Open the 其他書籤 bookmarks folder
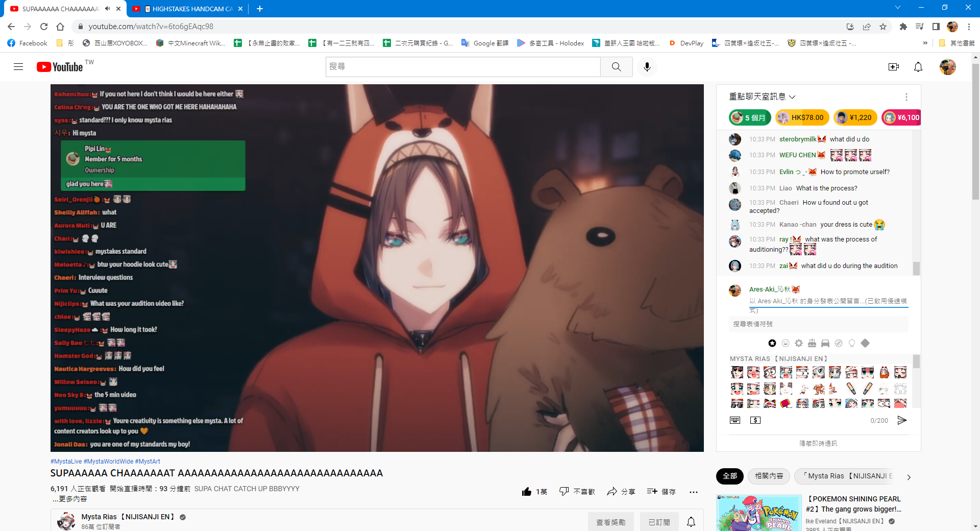 pyautogui.click(x=957, y=43)
